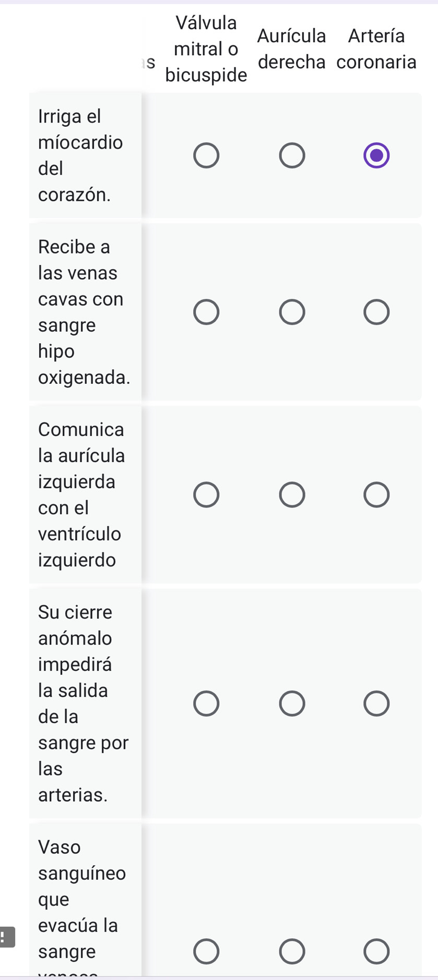438x980 pixels.
Task: Click the 'Válvula mitral o bicuspide' column header
Action: (x=206, y=49)
